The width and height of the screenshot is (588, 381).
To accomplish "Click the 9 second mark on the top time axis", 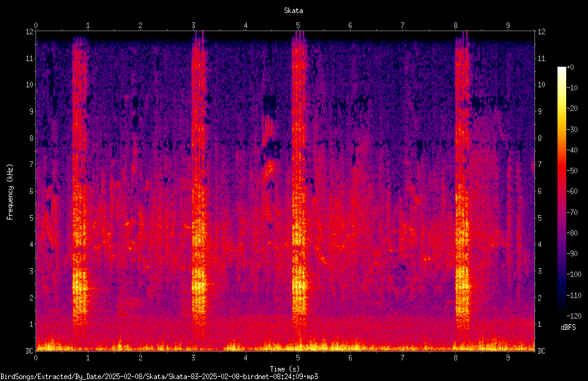I will point(508,26).
